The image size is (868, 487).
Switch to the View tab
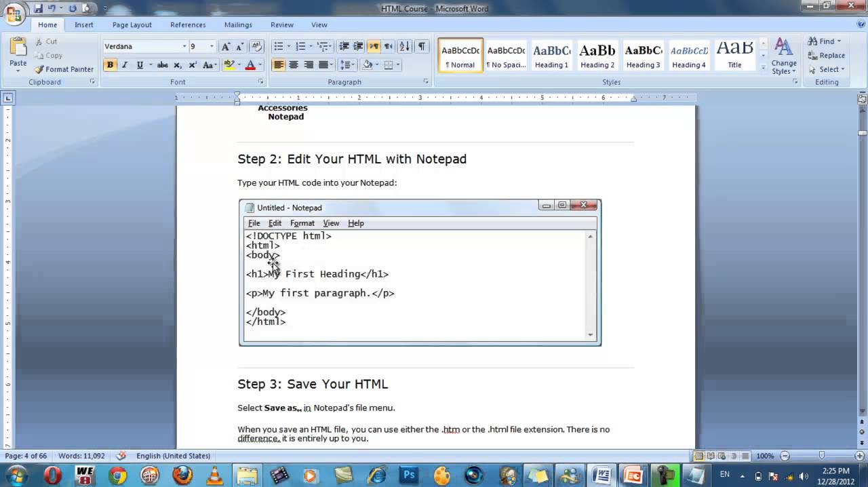(319, 24)
